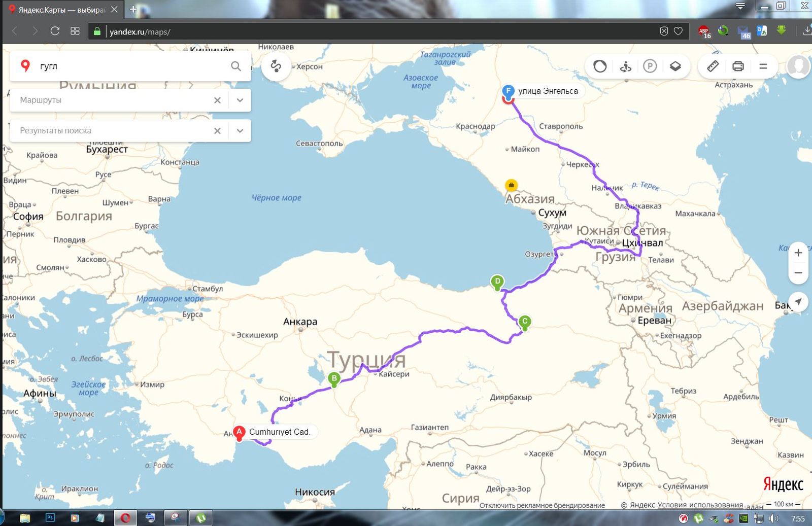The image size is (812, 526).
Task: Click the red pin logo in search box
Action: (x=25, y=65)
